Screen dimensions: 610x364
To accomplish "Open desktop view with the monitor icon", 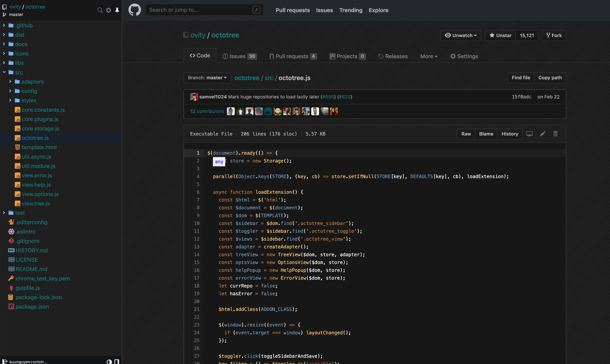I will click(x=530, y=134).
